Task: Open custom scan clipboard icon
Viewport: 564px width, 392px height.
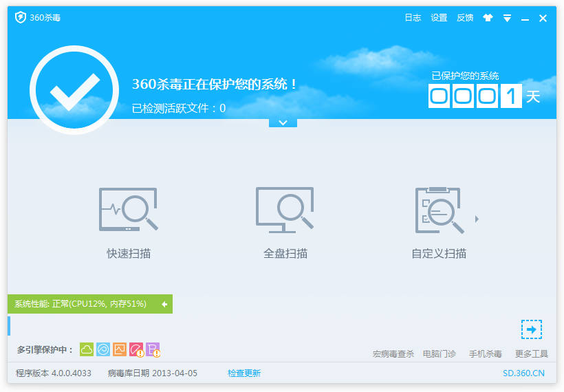Action: (x=440, y=210)
